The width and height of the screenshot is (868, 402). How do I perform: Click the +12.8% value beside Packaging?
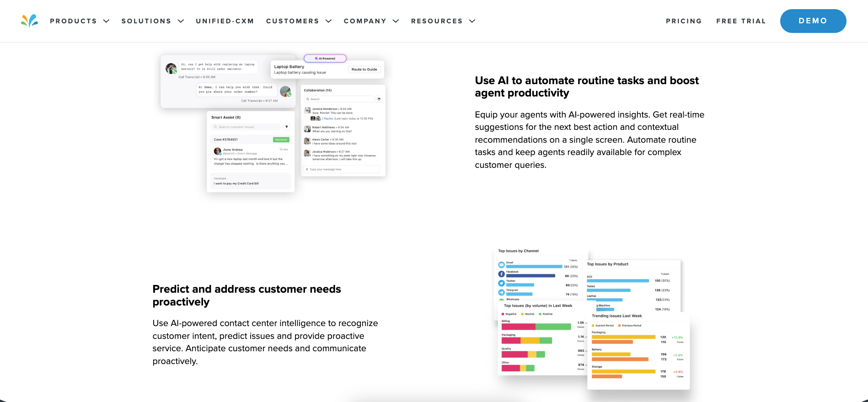[677, 338]
